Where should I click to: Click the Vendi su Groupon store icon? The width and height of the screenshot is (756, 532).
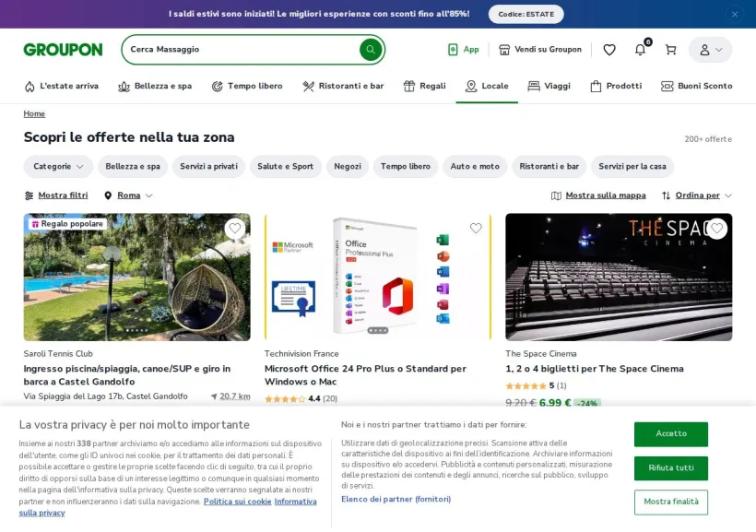pyautogui.click(x=504, y=50)
